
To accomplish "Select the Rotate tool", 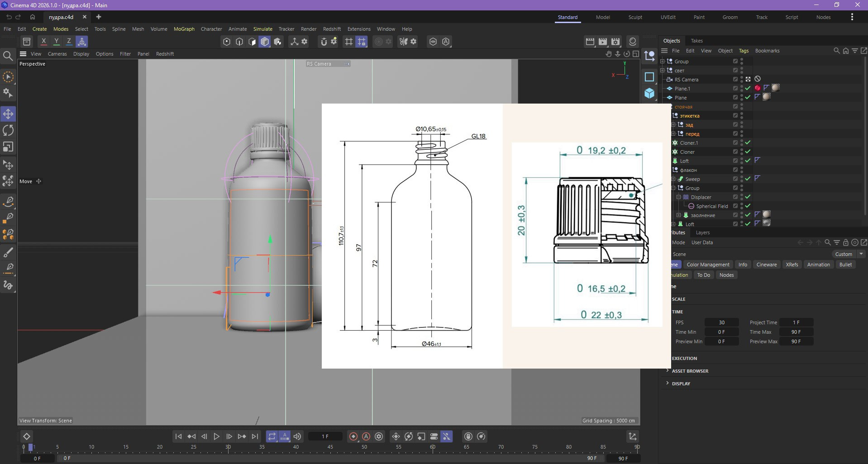I will point(8,131).
